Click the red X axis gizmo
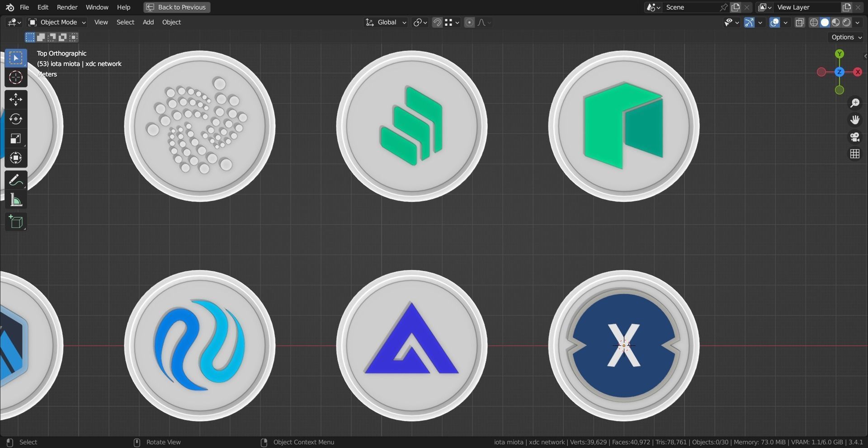Screen dimensions: 868x448 pos(858,72)
